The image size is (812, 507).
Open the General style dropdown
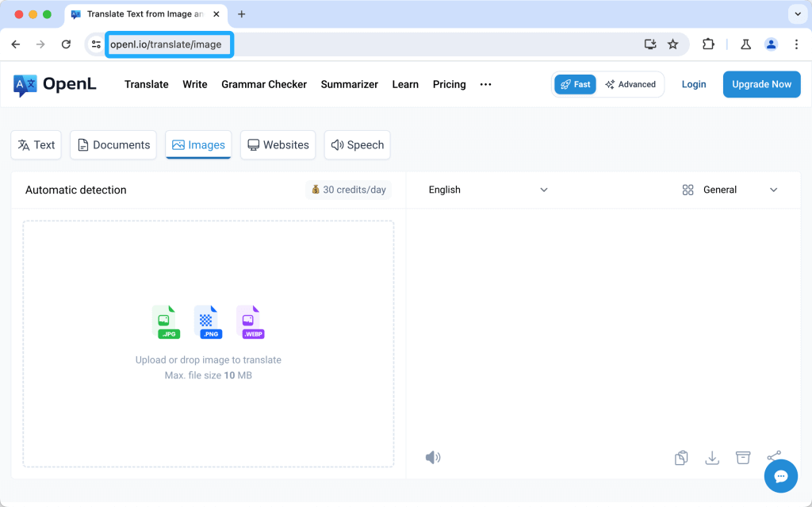tap(730, 190)
